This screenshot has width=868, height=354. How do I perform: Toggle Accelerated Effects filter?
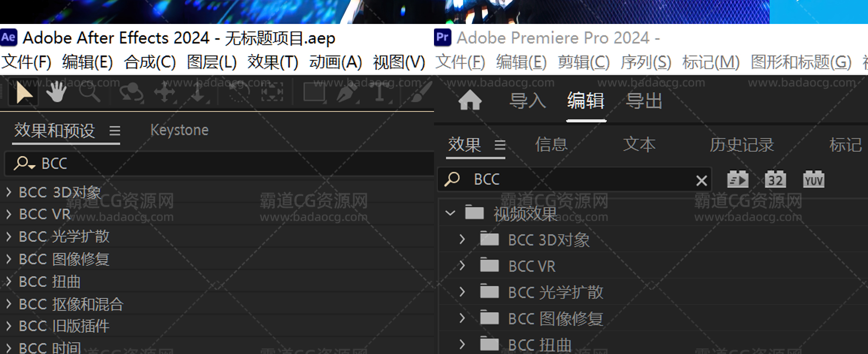[x=737, y=180]
